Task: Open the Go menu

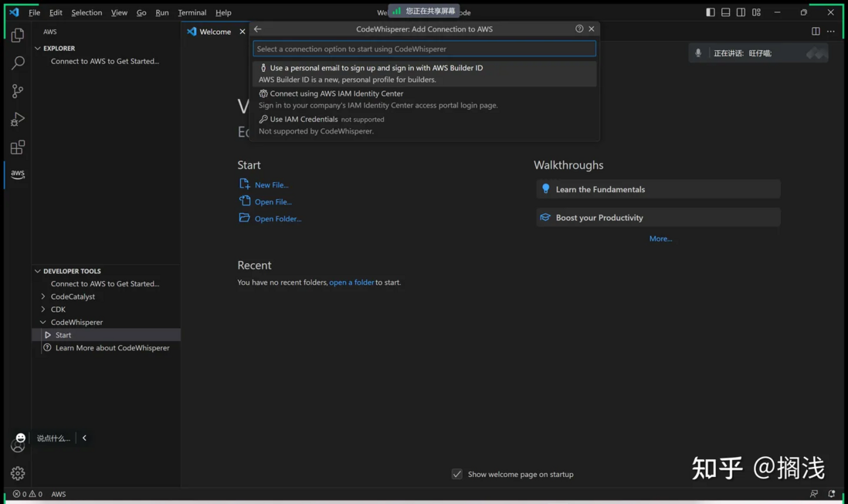Action: (x=141, y=12)
